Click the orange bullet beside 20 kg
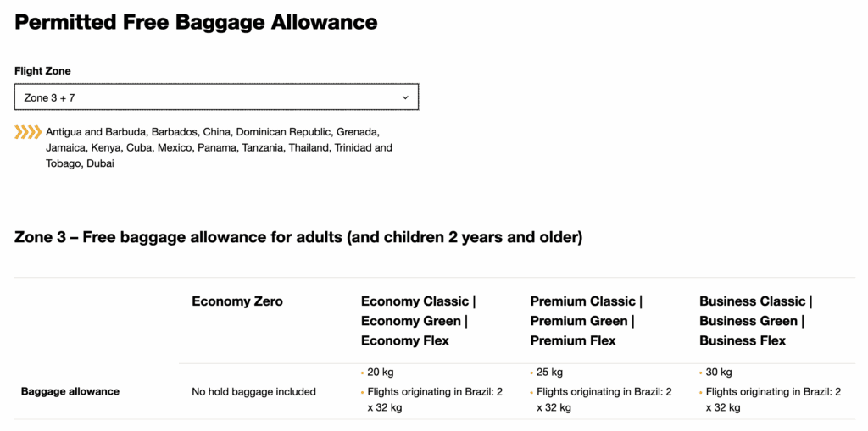868x431 pixels. (x=363, y=373)
